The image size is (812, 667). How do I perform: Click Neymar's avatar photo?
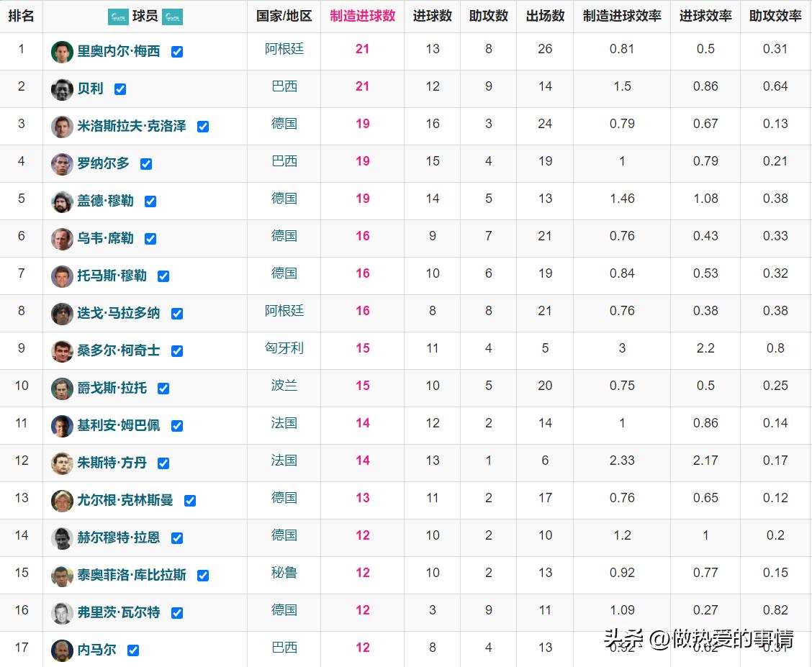62,650
